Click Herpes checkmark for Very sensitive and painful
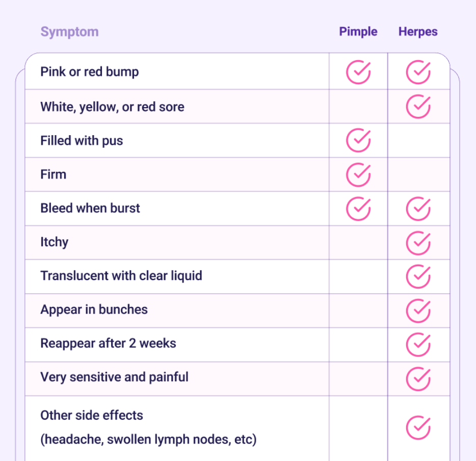 [418, 378]
